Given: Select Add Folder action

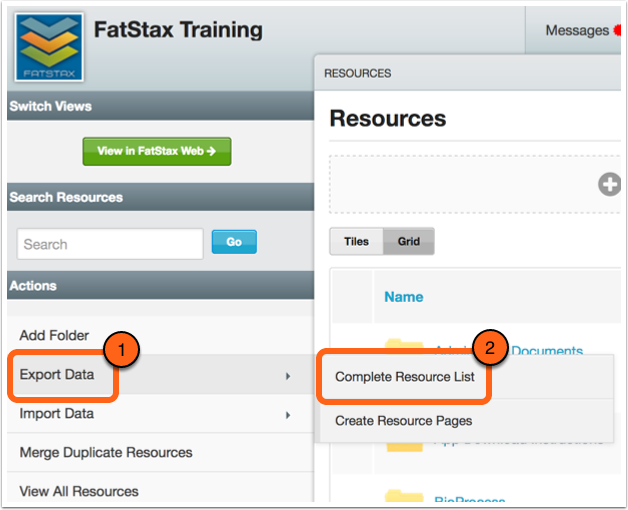Looking at the screenshot, I should (x=160, y=335).
